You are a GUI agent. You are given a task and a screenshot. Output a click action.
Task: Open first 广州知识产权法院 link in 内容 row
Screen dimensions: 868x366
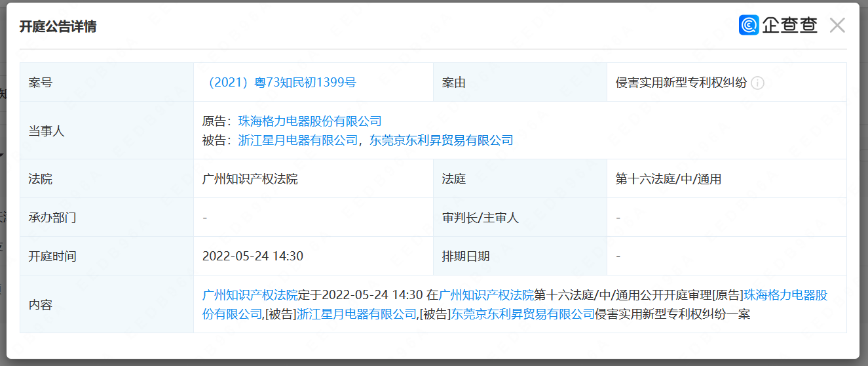point(250,295)
